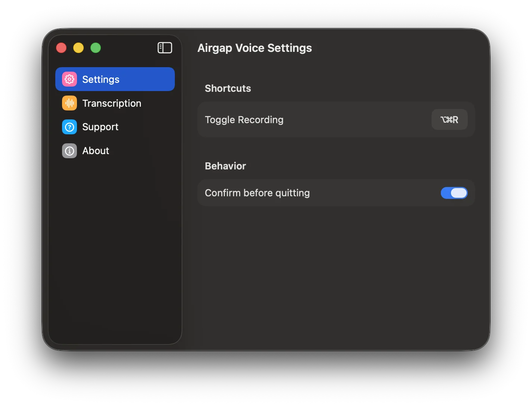This screenshot has width=532, height=406.
Task: Click the Shortcuts section header
Action: tap(228, 88)
